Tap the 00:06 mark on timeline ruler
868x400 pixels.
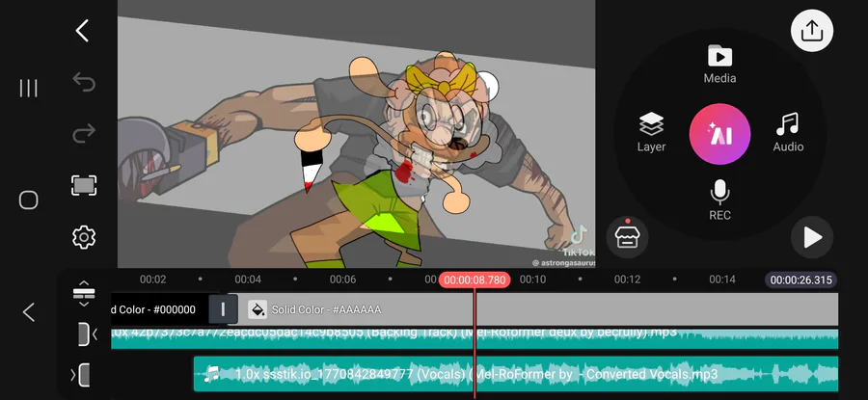(342, 280)
